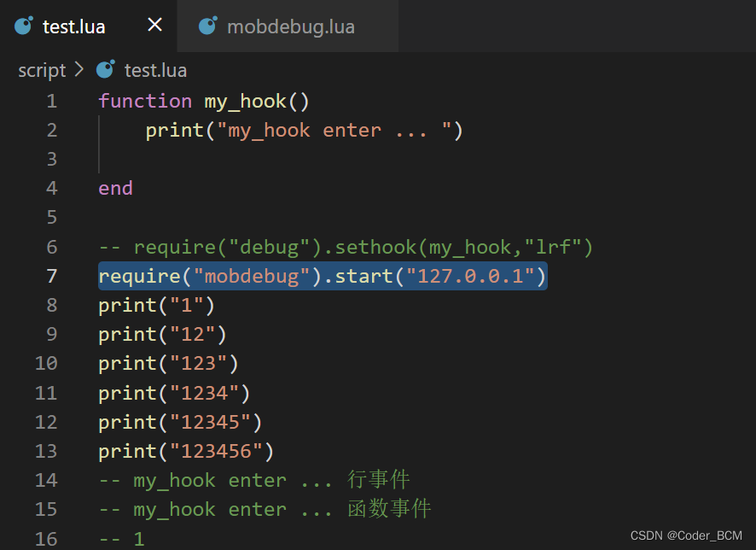The image size is (756, 550).
Task: Click line number 7 in the gutter
Action: pyautogui.click(x=51, y=276)
